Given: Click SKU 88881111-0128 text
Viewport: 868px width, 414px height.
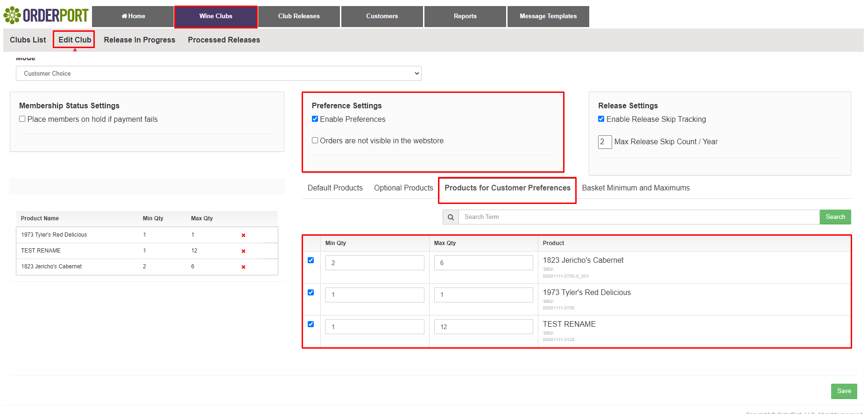Looking at the screenshot, I should [x=558, y=340].
